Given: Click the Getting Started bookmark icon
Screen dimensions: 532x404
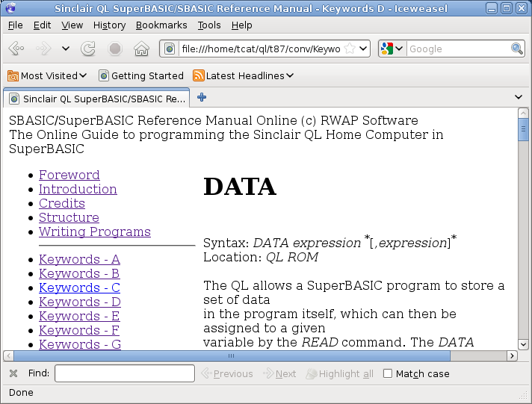Looking at the screenshot, I should click(x=103, y=75).
